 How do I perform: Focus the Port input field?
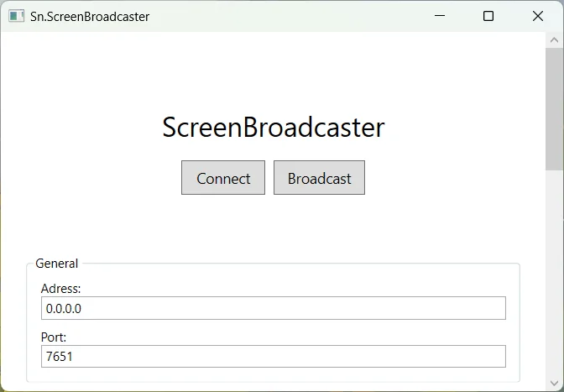[274, 357]
